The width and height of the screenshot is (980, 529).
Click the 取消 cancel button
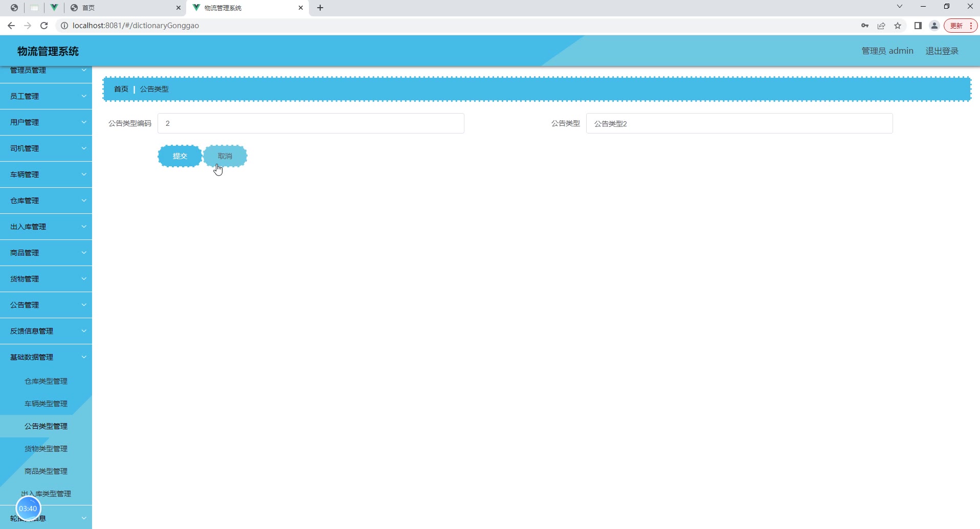point(225,156)
